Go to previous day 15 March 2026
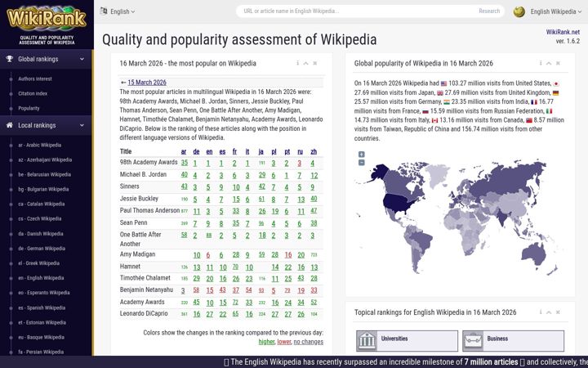Image resolution: width=588 pixels, height=368 pixels. pyautogui.click(x=147, y=83)
